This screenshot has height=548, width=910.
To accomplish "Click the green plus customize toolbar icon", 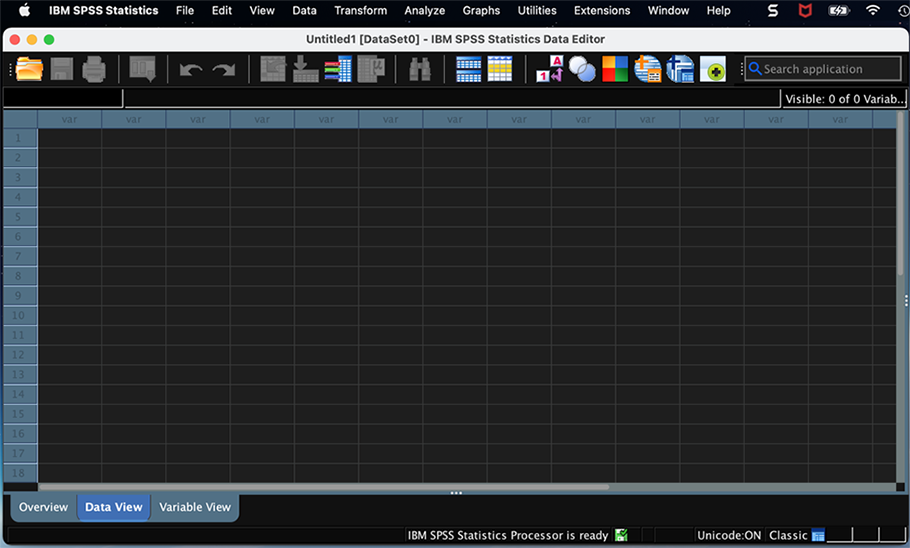I will point(713,69).
